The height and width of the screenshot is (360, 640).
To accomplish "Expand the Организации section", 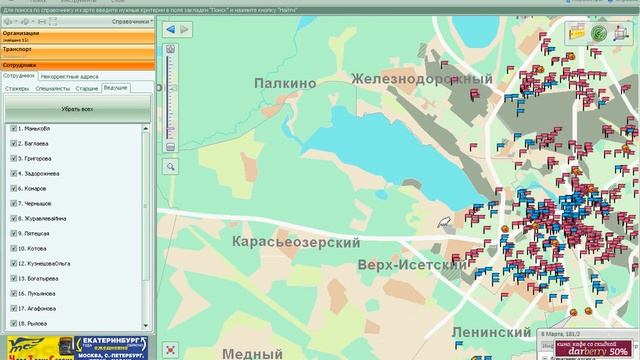I will [x=78, y=36].
